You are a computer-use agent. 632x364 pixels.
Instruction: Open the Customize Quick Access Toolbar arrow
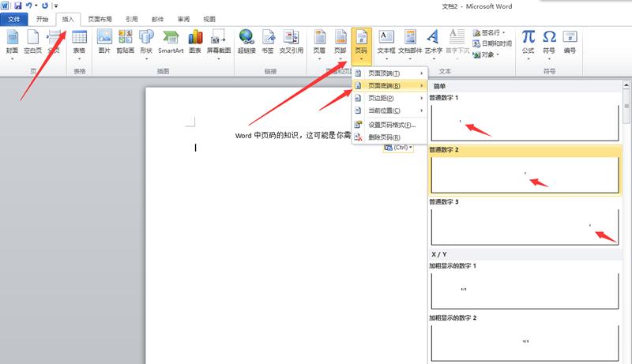(55, 6)
